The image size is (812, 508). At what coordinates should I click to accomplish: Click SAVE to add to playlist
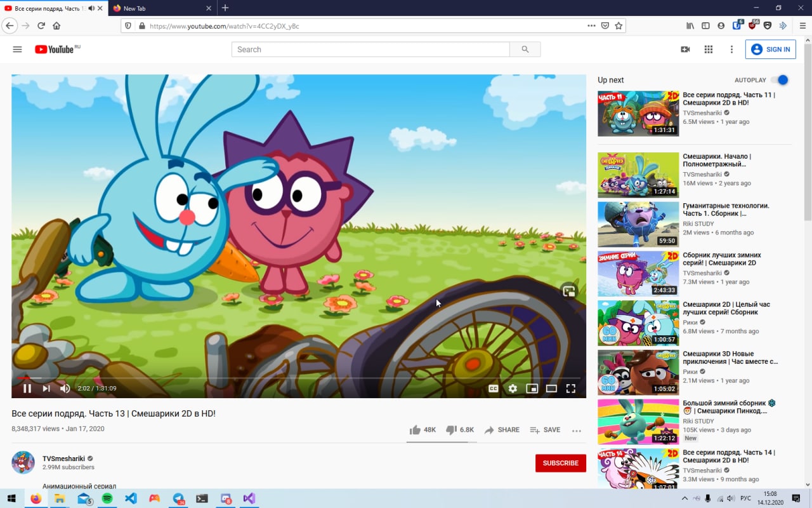pyautogui.click(x=545, y=430)
